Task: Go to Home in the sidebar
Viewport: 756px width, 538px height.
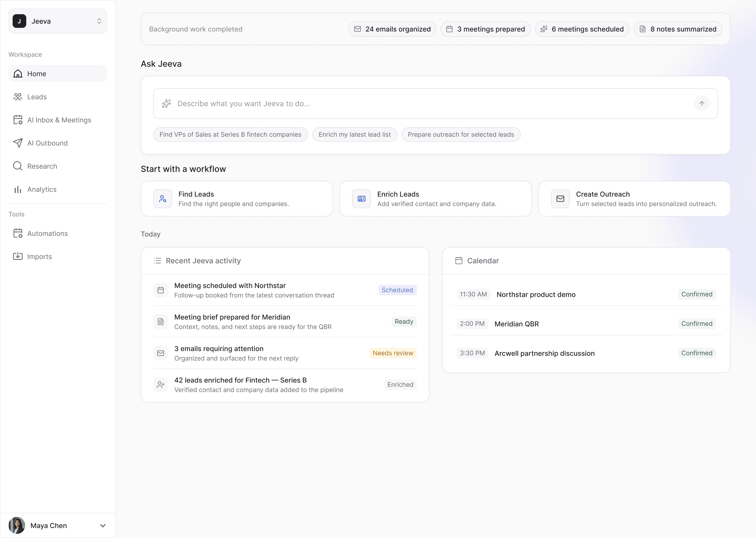Action: (57, 74)
